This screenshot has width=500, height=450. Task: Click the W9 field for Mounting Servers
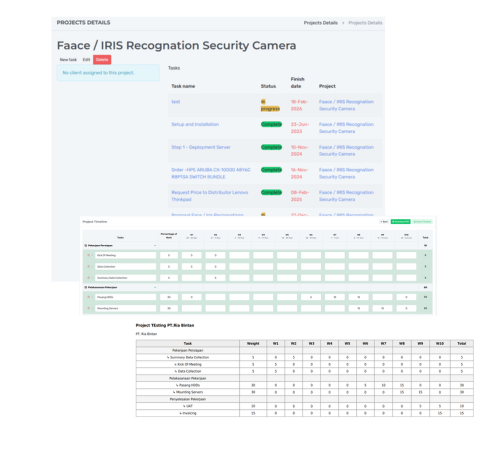coord(382,308)
